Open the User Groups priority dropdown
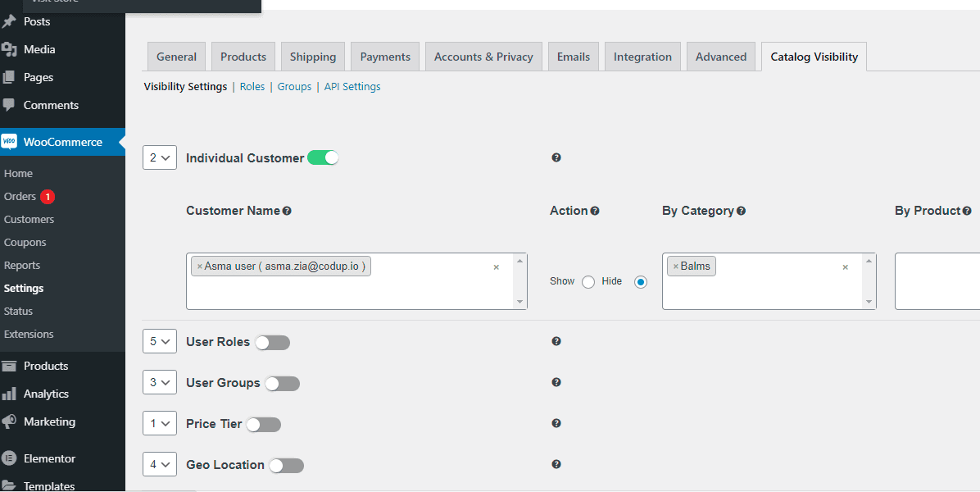980x492 pixels. pos(159,382)
